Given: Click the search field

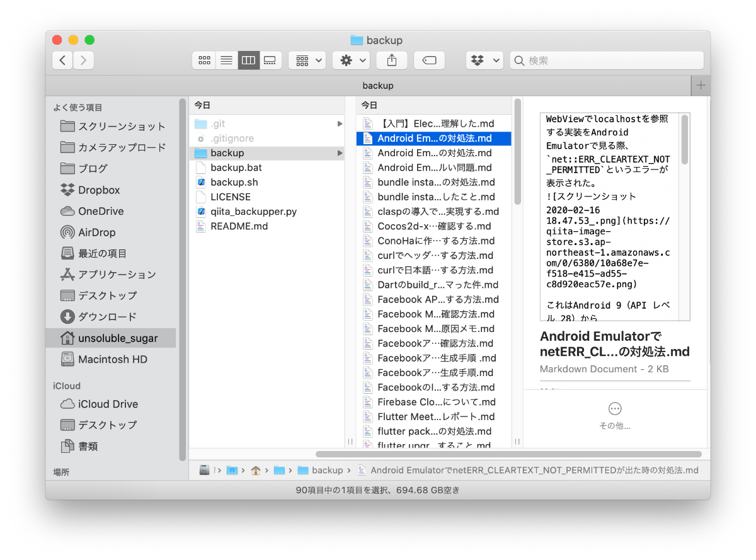Looking at the screenshot, I should point(607,60).
